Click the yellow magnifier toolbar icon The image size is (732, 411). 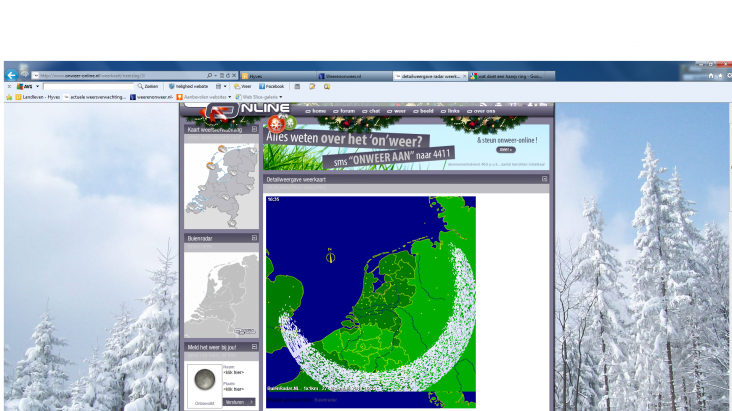pos(327,86)
